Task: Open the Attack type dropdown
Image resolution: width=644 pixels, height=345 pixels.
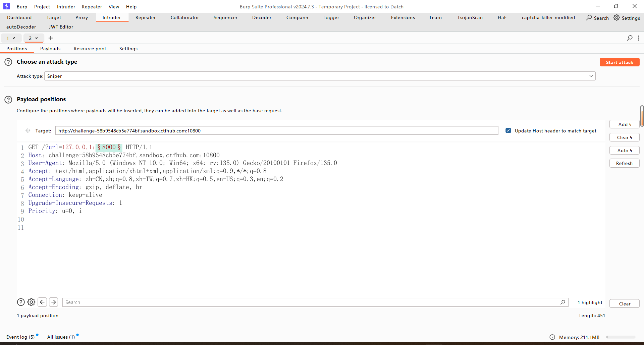Action: (x=591, y=76)
